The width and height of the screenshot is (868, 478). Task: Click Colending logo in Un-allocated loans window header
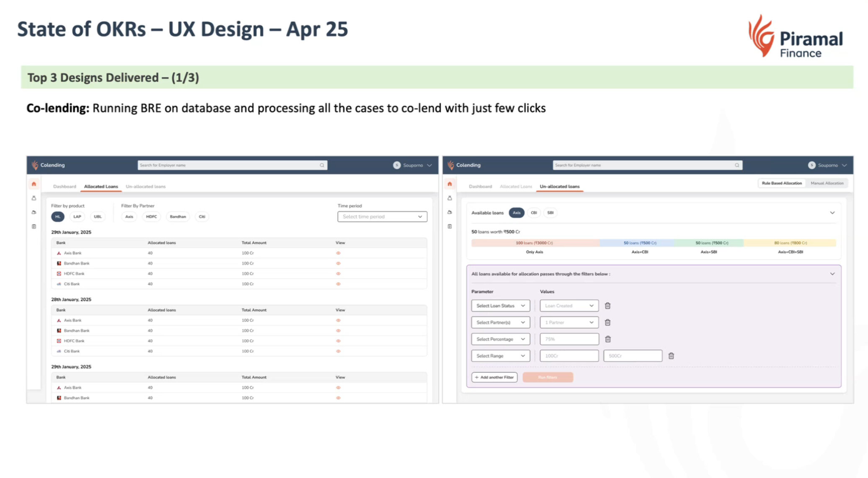451,165
